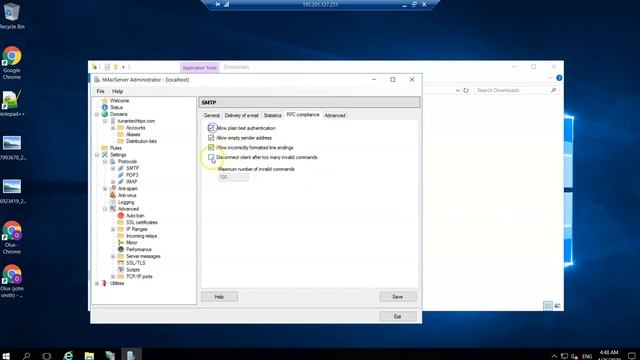Select TCP/IP ports tree item
Image resolution: width=640 pixels, height=360 pixels.
click(139, 276)
